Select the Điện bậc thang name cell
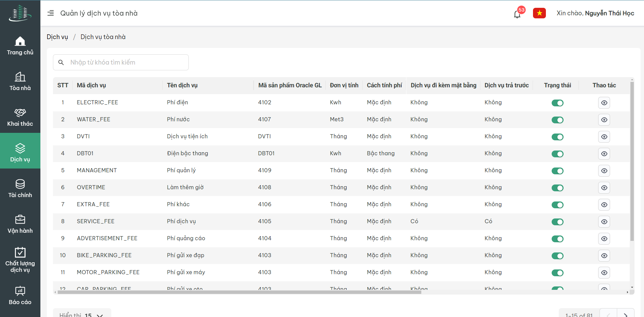Image resolution: width=644 pixels, height=317 pixels. click(x=187, y=153)
